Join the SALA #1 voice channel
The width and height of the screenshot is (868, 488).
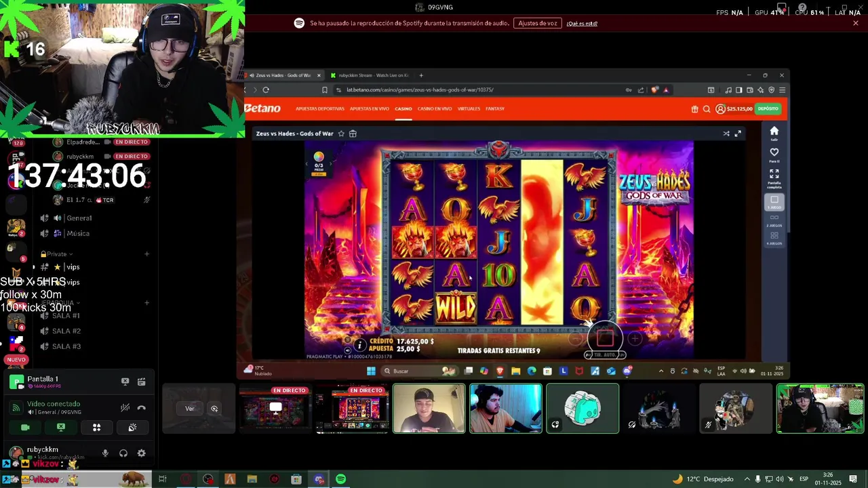[x=66, y=316]
